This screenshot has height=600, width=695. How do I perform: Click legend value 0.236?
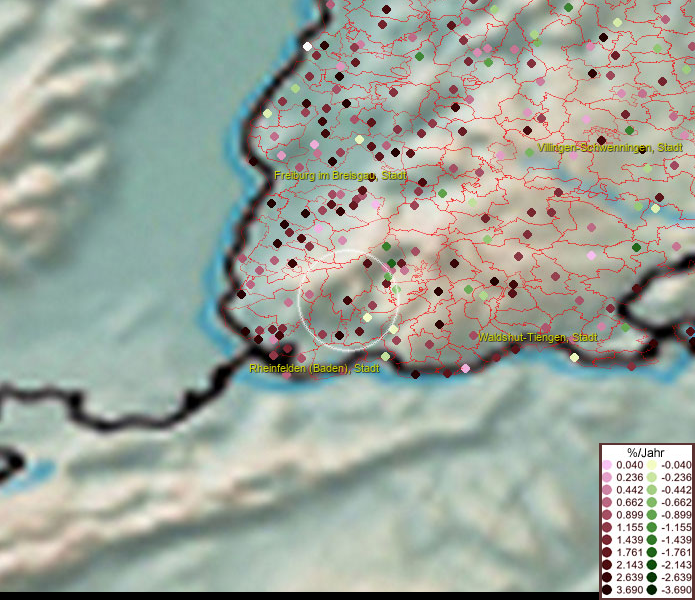[x=629, y=477]
